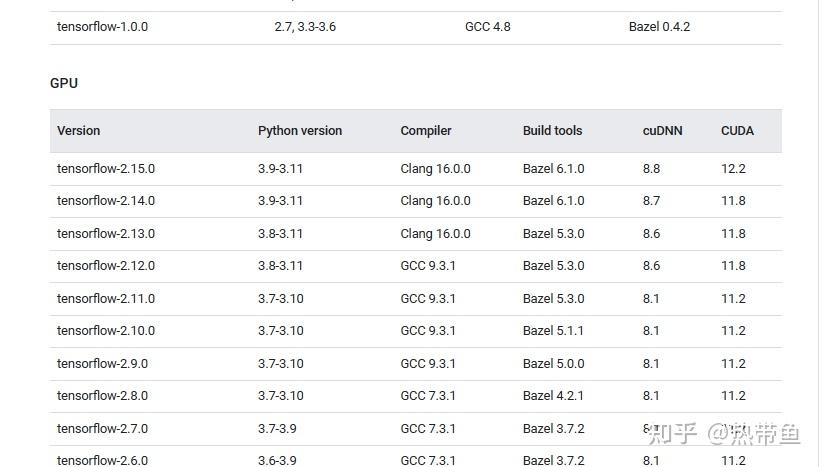Select the tensorflow-2.13.0 version cell

point(106,234)
